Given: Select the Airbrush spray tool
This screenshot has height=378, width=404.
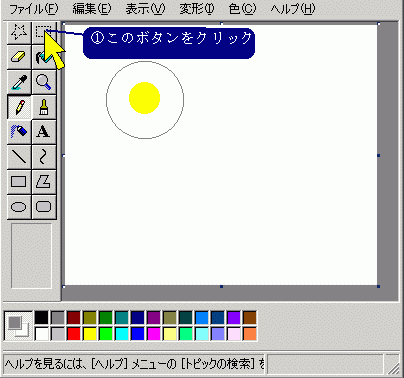Looking at the screenshot, I should (x=19, y=132).
